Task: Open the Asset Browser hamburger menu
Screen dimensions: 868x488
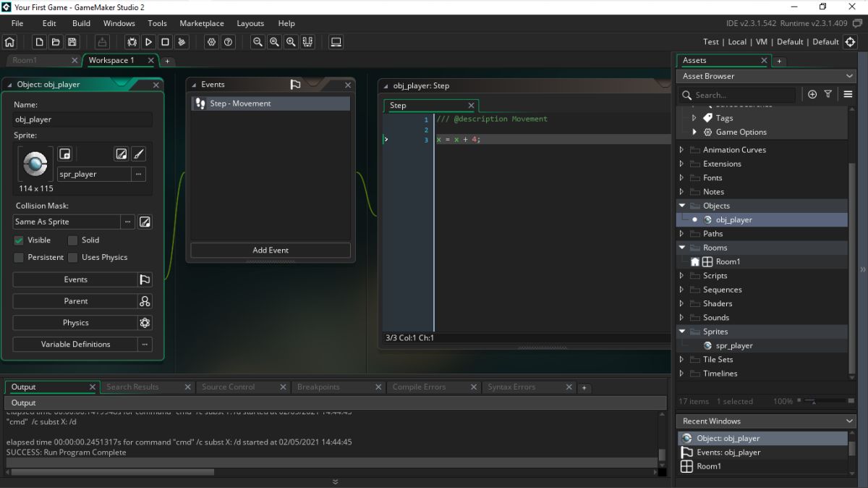Action: click(x=848, y=94)
